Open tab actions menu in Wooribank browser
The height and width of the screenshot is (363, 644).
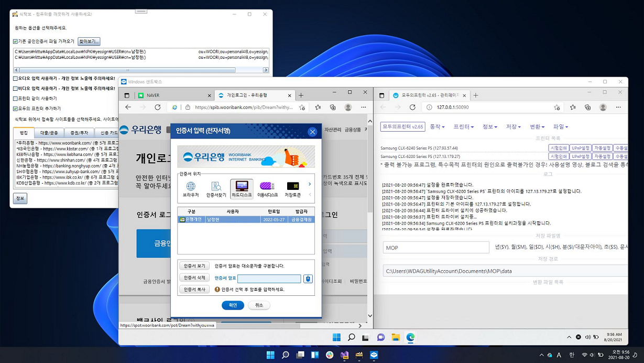point(127,95)
